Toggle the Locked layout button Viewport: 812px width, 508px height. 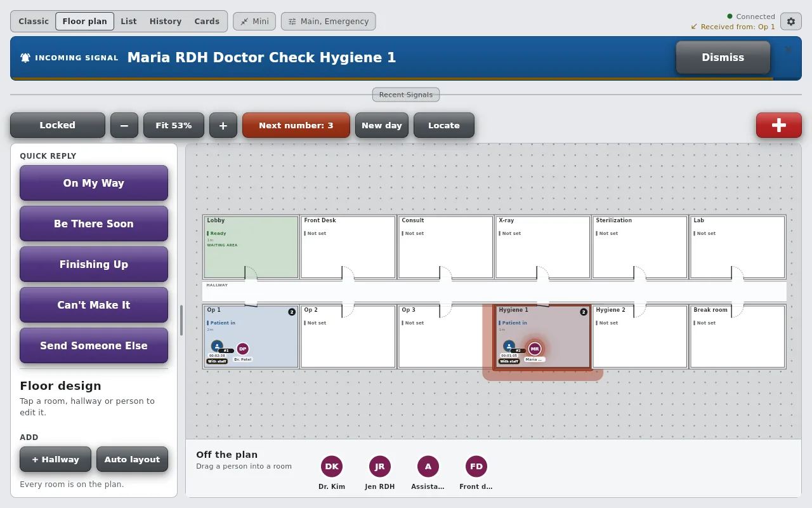point(58,125)
